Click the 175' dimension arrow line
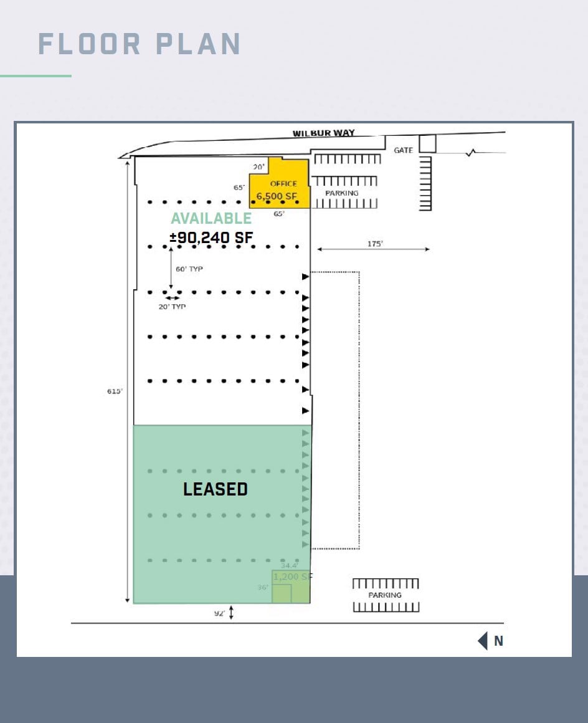Image resolution: width=588 pixels, height=723 pixels. [x=373, y=249]
